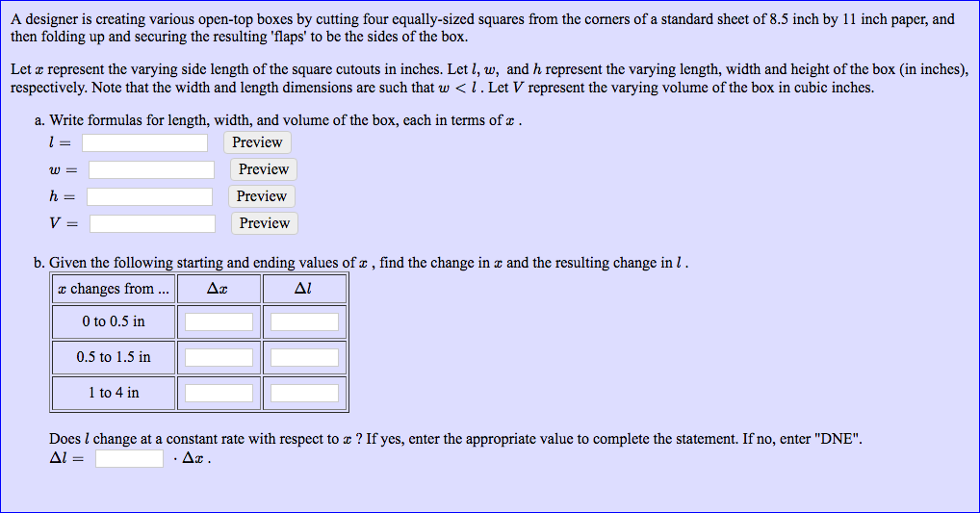The height and width of the screenshot is (513, 980).
Task: Select the Δl input for row 0 to 0.5 in
Action: pyautogui.click(x=304, y=321)
